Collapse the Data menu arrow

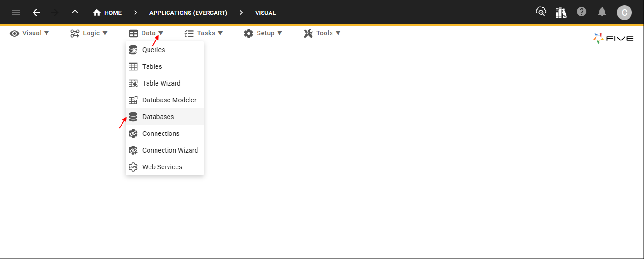point(161,33)
